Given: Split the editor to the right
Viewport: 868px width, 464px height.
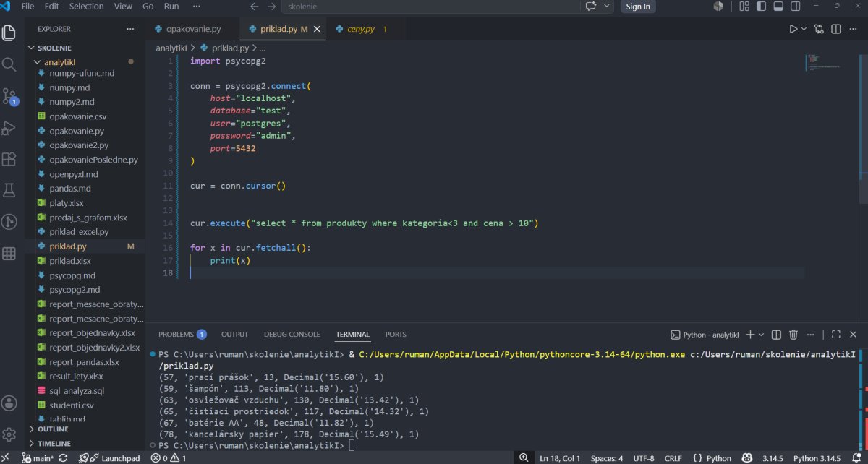Looking at the screenshot, I should click(835, 29).
